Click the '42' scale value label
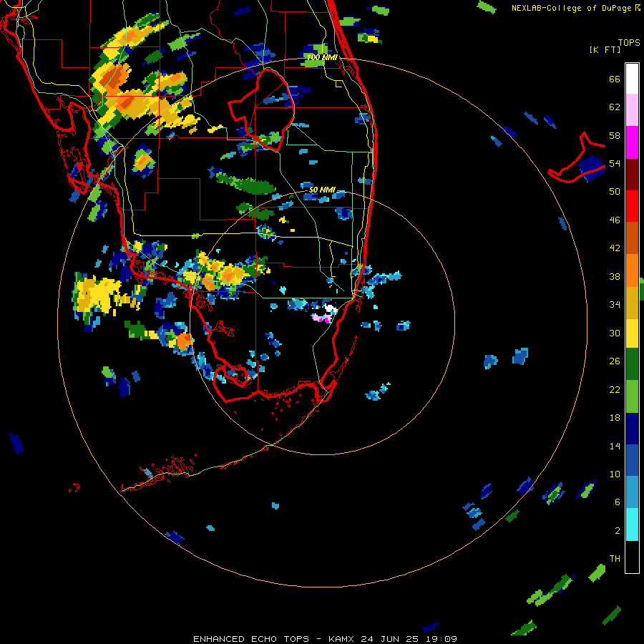 tap(615, 248)
